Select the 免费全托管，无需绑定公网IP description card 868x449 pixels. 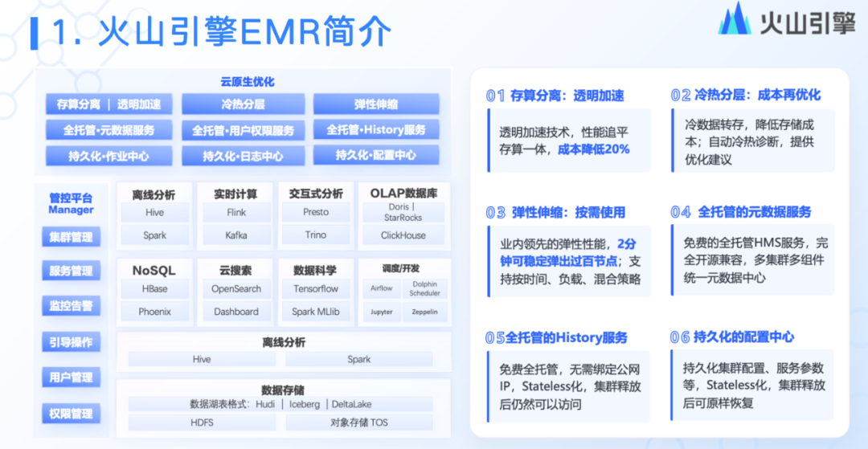click(x=568, y=386)
